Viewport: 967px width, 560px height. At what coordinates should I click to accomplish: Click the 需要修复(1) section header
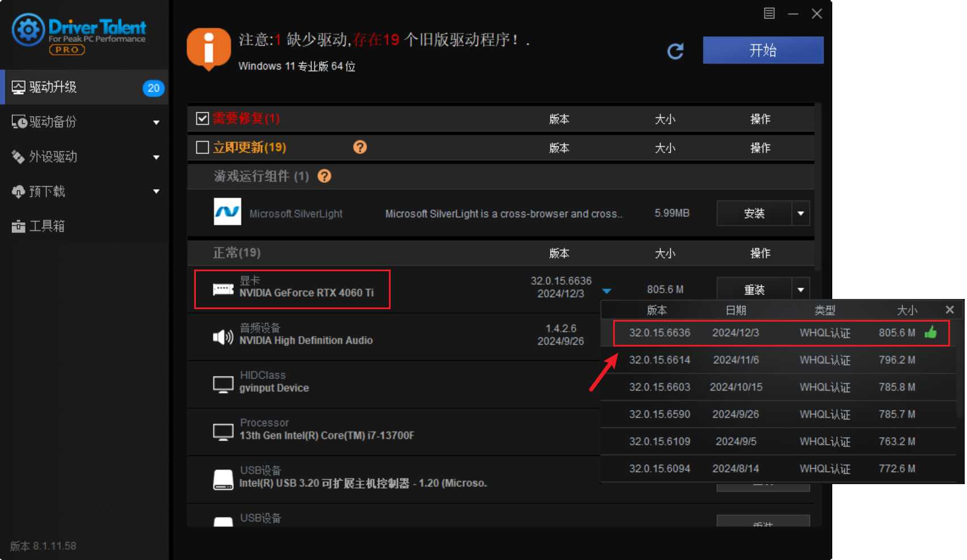pyautogui.click(x=500, y=118)
